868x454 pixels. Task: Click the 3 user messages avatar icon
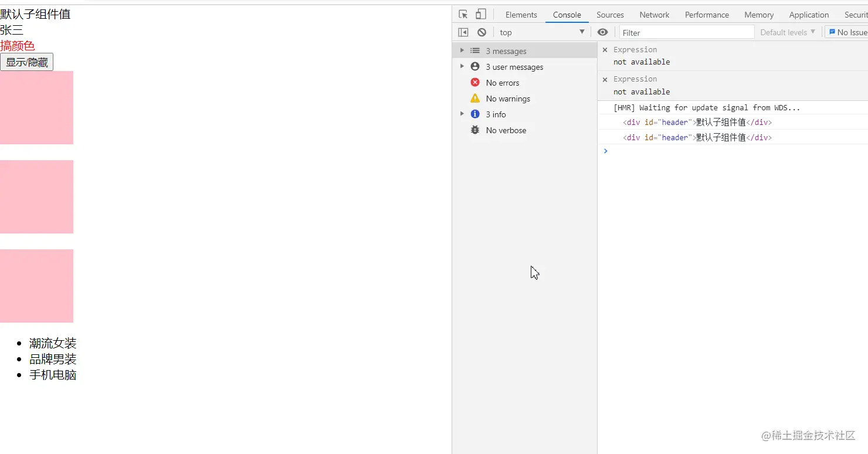coord(475,67)
